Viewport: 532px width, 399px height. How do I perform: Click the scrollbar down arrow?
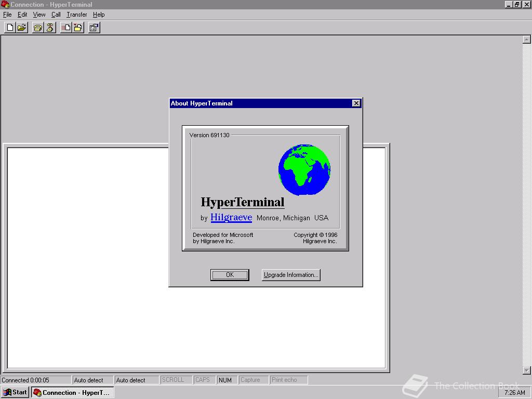[527, 370]
